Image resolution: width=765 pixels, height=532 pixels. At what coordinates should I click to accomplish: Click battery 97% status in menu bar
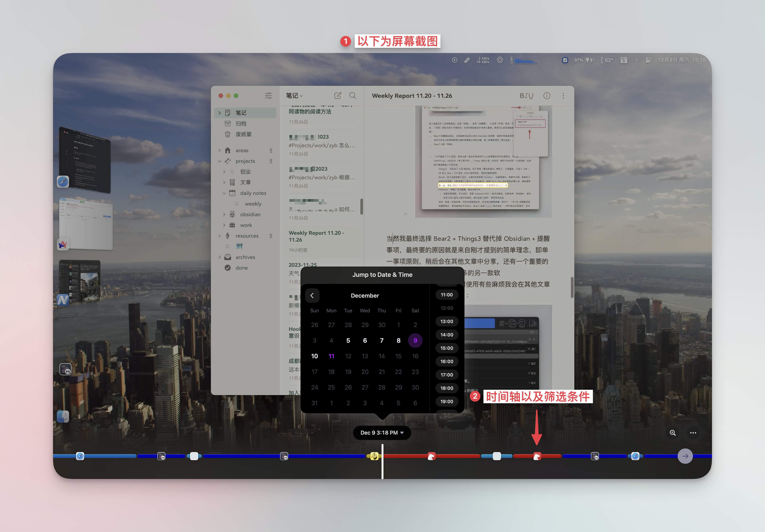584,60
